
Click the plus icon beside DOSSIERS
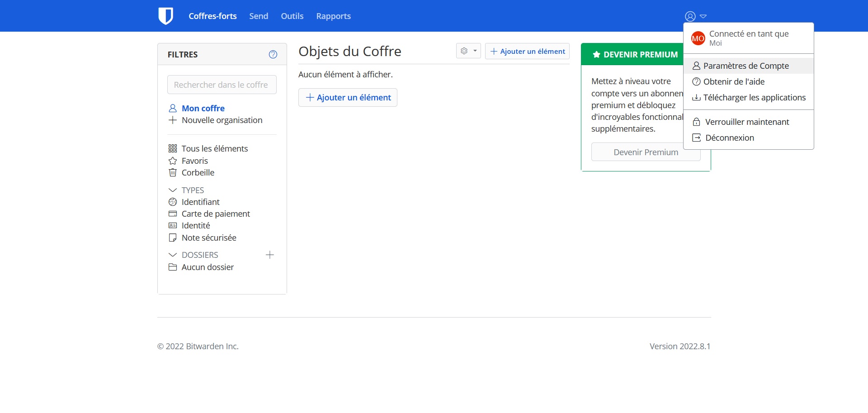(270, 255)
